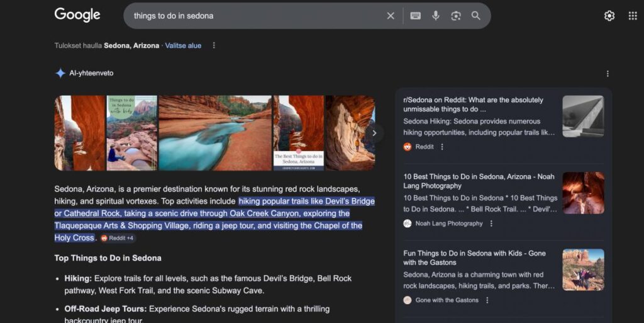Click the 'Off-Road Jeep Tours:' bullet text
This screenshot has width=644, height=323.
click(106, 309)
